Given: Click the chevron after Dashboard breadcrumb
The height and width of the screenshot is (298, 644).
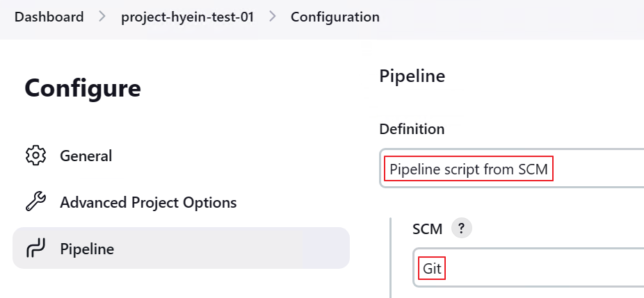Looking at the screenshot, I should [x=102, y=17].
